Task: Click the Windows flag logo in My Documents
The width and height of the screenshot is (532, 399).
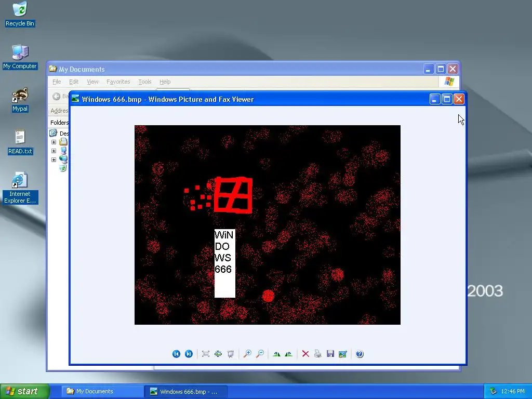Action: pyautogui.click(x=449, y=82)
